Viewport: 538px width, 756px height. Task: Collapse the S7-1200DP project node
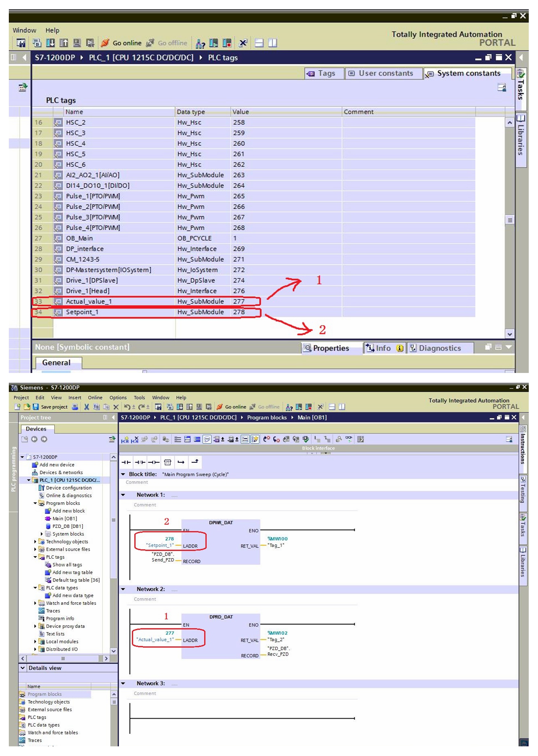pos(22,457)
